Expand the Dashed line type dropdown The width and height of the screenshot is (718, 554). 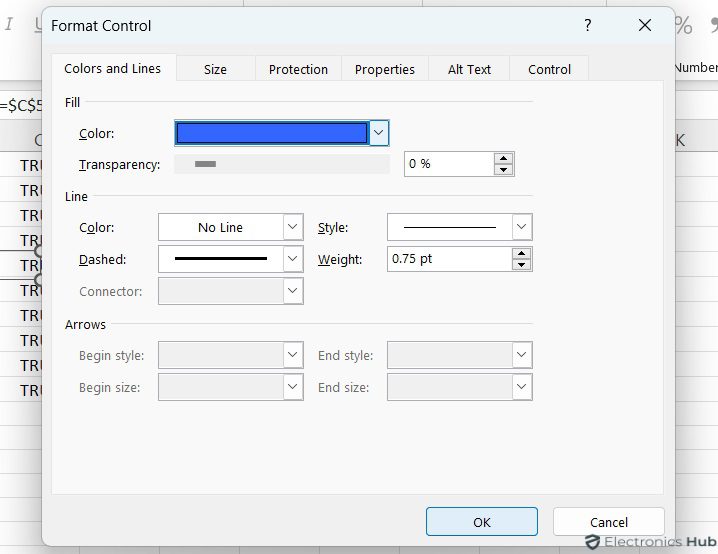(x=293, y=259)
